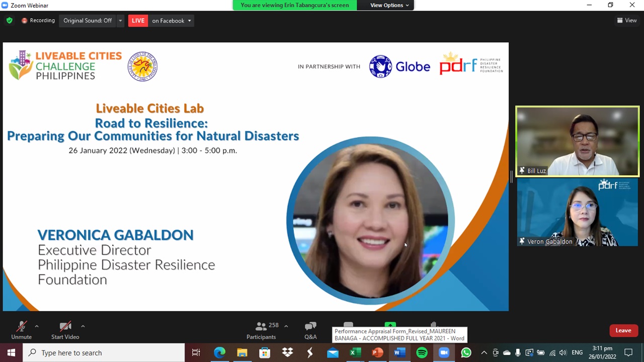Unmute the microphone in Zoom
Image resolution: width=644 pixels, height=362 pixels.
point(21,330)
